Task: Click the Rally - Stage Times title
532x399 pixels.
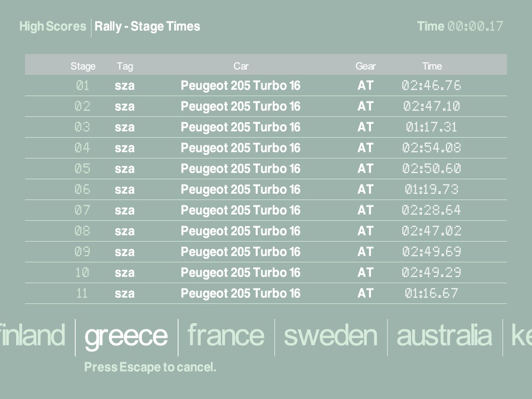Action: coord(147,26)
